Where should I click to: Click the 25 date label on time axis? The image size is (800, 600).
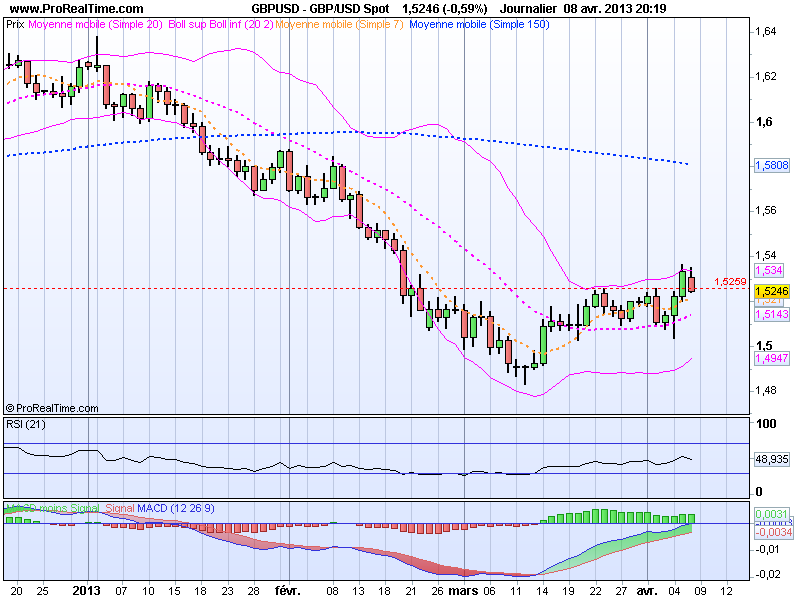click(x=43, y=591)
